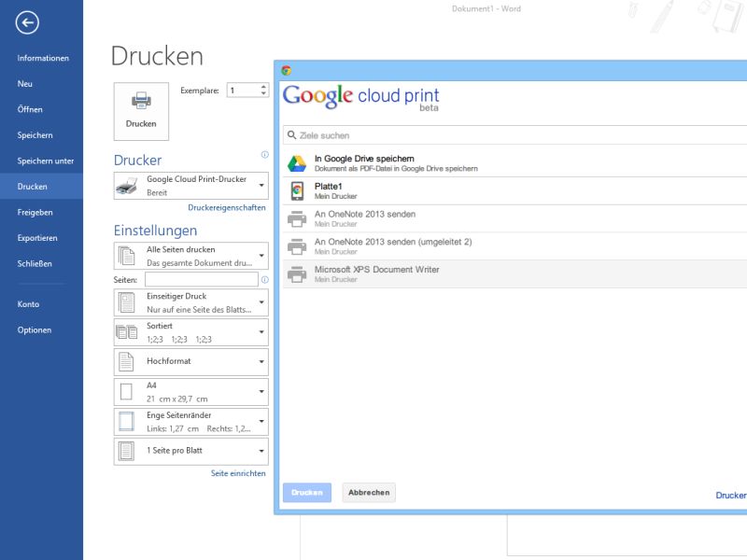Increase Exemplare with the up arrow
747x560 pixels.
pyautogui.click(x=263, y=87)
